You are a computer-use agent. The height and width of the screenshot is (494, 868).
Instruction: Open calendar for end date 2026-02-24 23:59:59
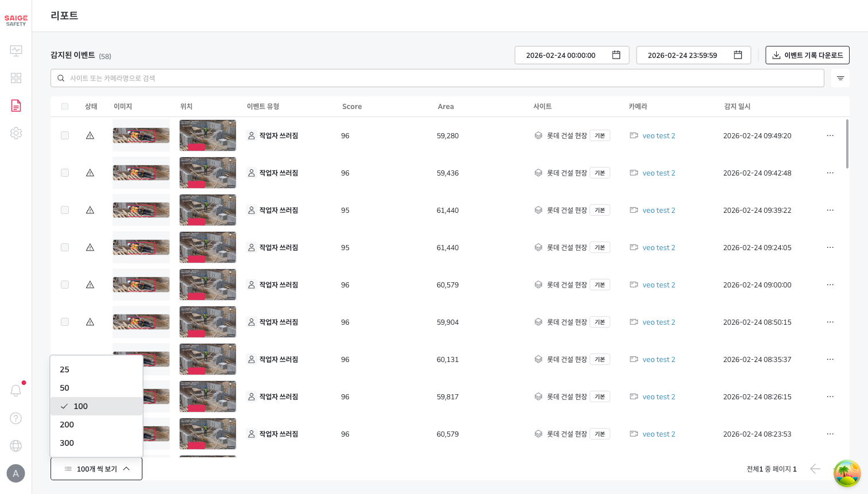click(738, 55)
